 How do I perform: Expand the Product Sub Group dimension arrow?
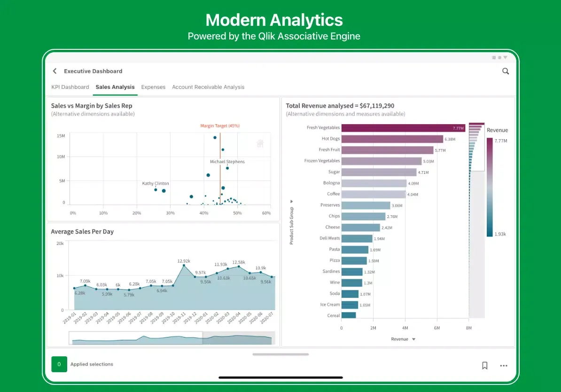point(291,201)
